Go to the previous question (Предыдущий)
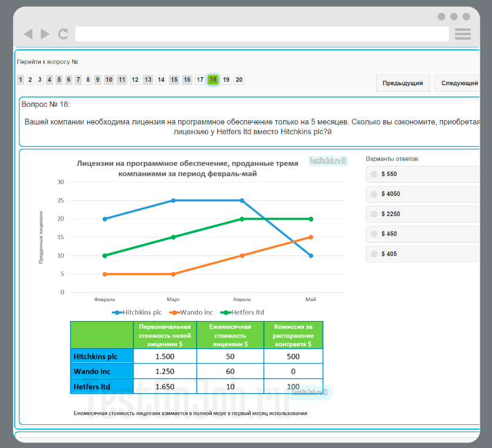The image size is (492, 448). [x=403, y=83]
